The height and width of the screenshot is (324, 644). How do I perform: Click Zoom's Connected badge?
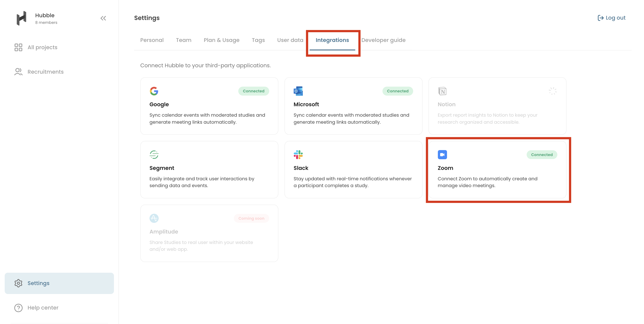[542, 155]
